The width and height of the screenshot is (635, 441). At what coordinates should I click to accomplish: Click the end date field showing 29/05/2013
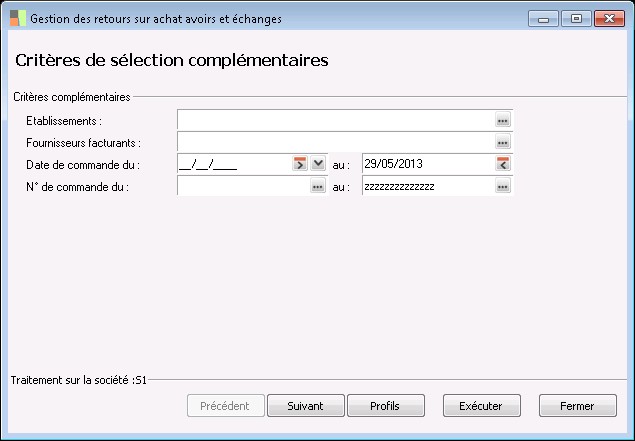pos(427,164)
